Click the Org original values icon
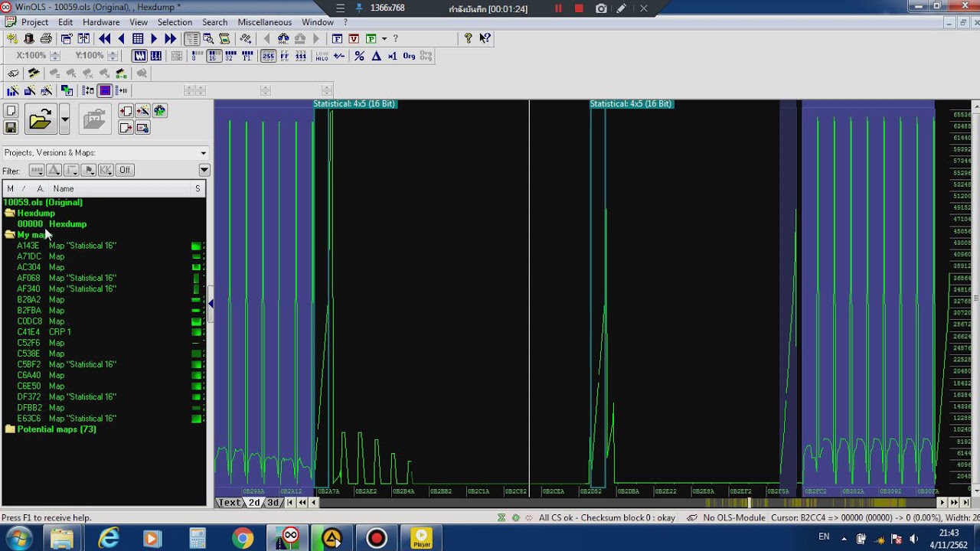This screenshot has height=551, width=980. (x=409, y=56)
